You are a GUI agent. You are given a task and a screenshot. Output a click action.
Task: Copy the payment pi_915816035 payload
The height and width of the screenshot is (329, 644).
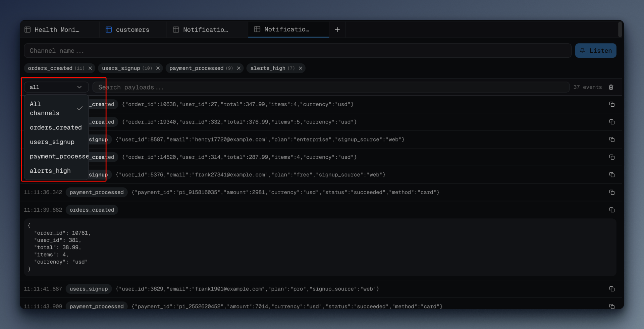click(x=612, y=193)
